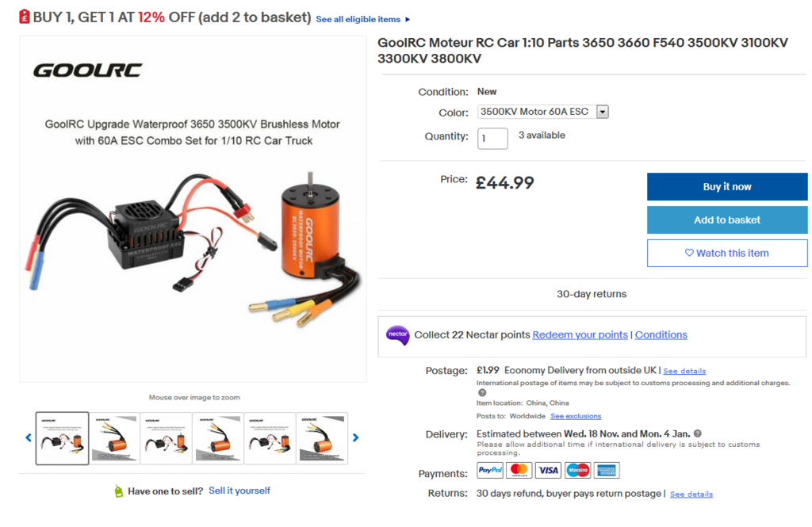Open Redeem your points link
Viewport: 812px width, 527px height.
[580, 335]
